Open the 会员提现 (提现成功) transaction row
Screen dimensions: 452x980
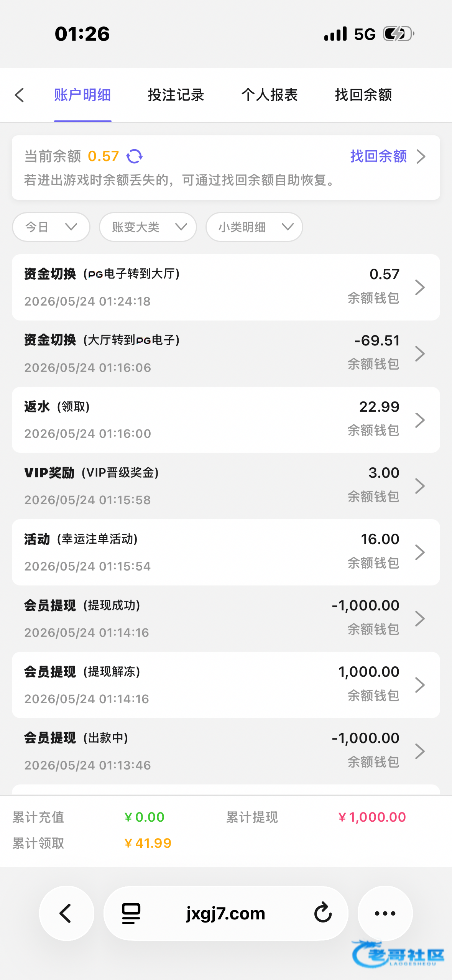coord(226,618)
